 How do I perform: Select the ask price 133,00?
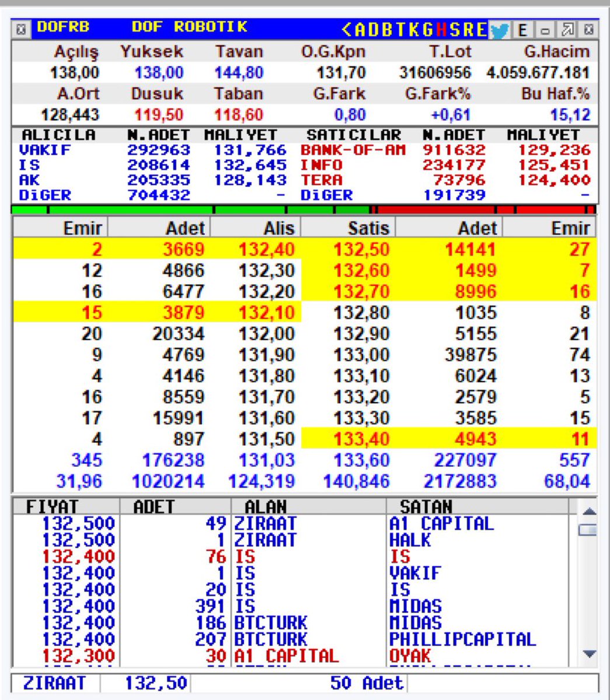(x=361, y=355)
